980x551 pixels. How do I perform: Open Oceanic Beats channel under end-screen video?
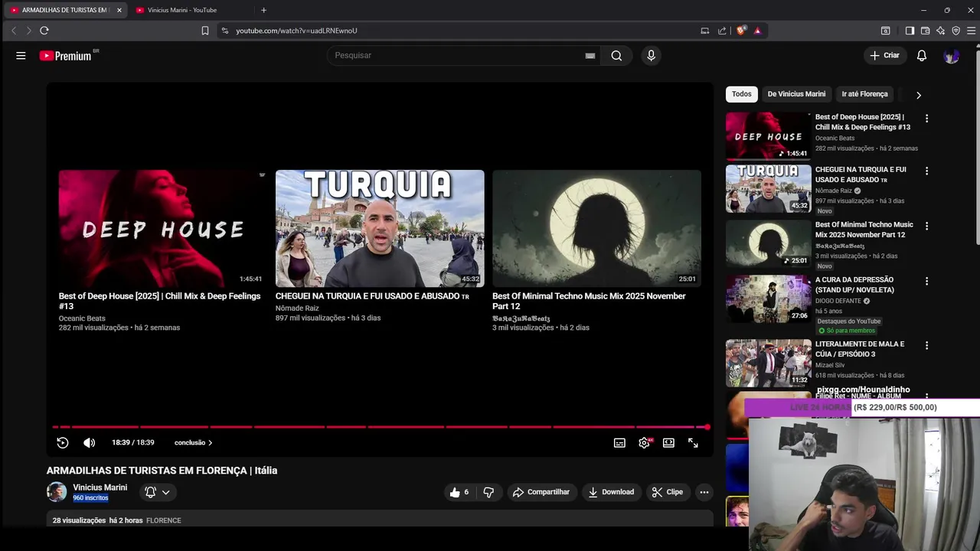pyautogui.click(x=82, y=318)
